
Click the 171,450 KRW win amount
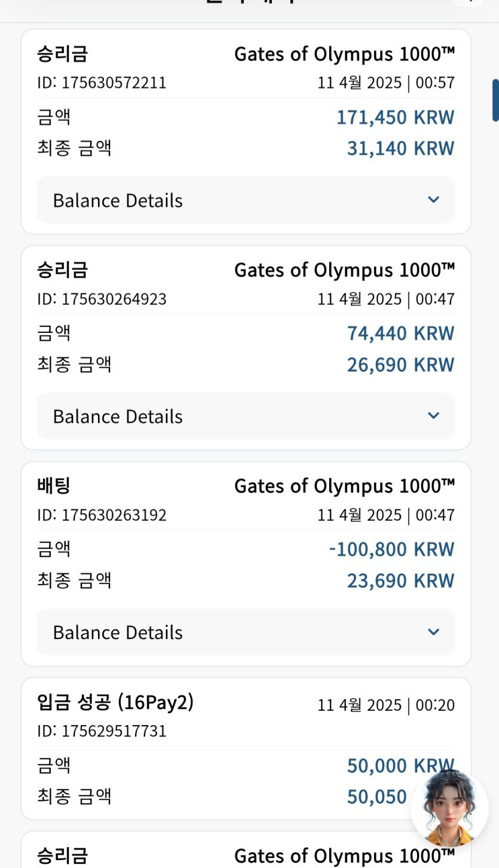(x=395, y=117)
